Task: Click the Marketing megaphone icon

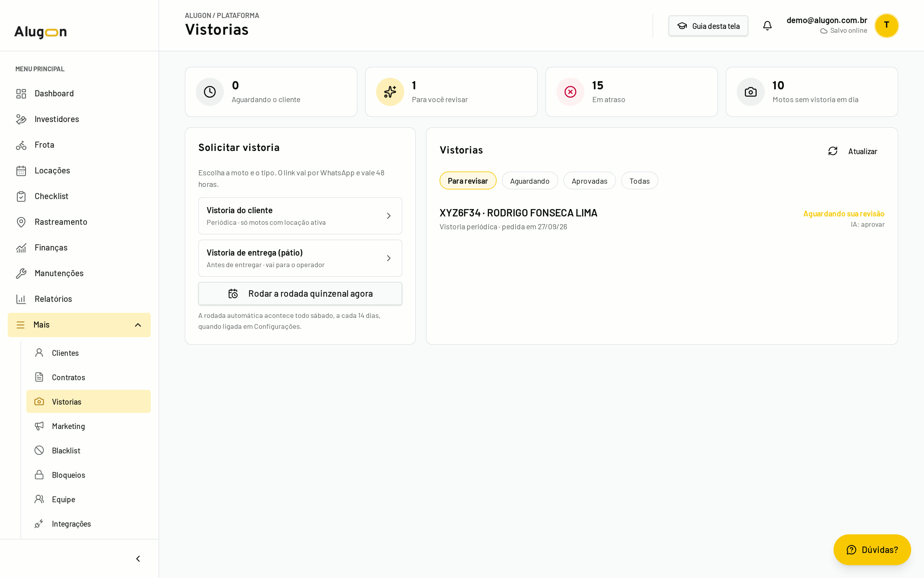Action: (39, 426)
